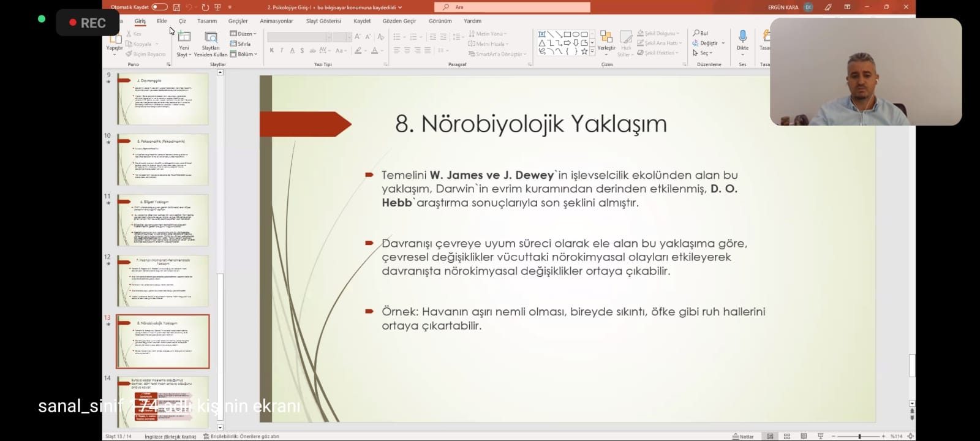
Task: Click the Redo/Repeat arrow icon
Action: click(205, 7)
